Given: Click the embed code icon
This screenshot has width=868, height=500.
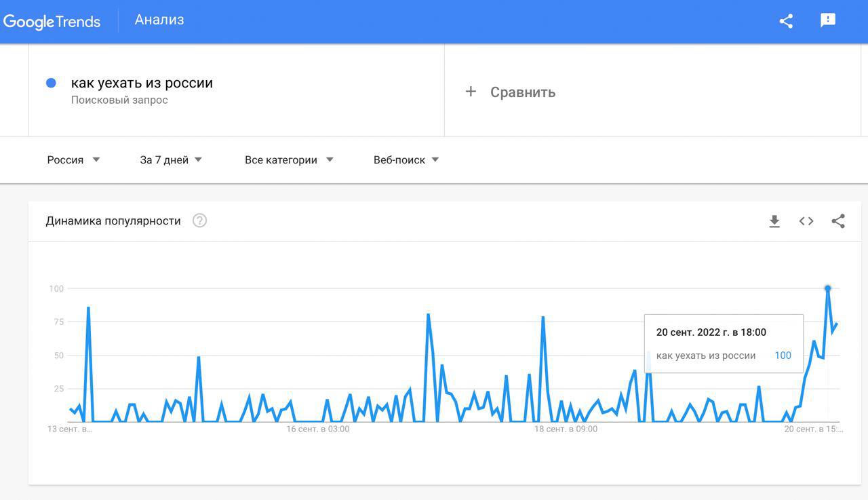Looking at the screenshot, I should 806,221.
